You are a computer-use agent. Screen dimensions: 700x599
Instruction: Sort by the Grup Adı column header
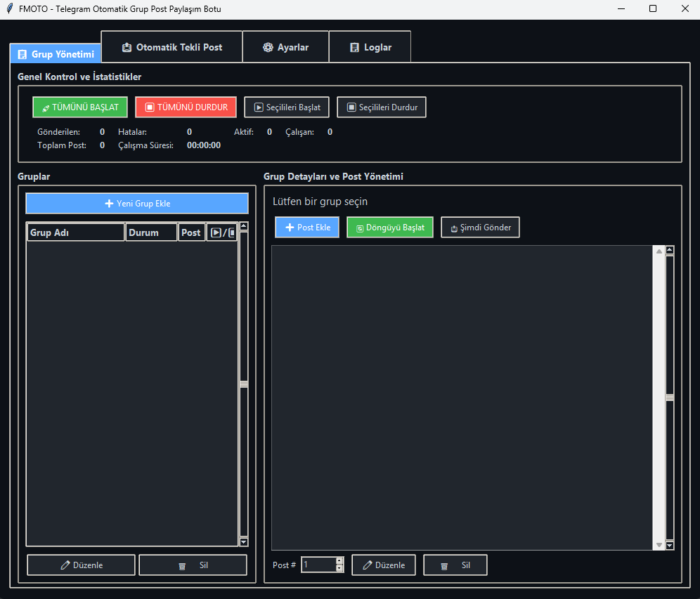(76, 232)
